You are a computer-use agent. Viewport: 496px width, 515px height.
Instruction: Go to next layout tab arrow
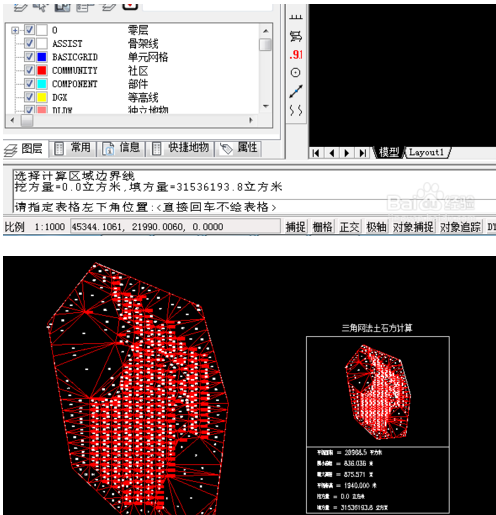347,153
